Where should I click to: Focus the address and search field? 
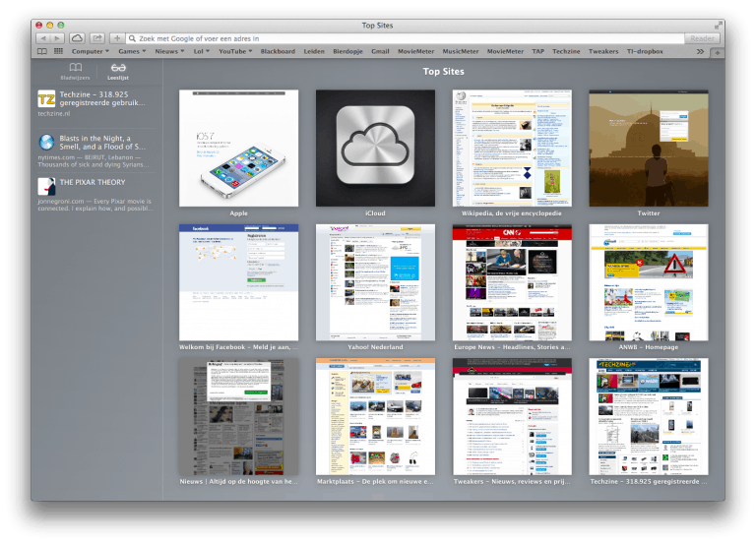405,38
